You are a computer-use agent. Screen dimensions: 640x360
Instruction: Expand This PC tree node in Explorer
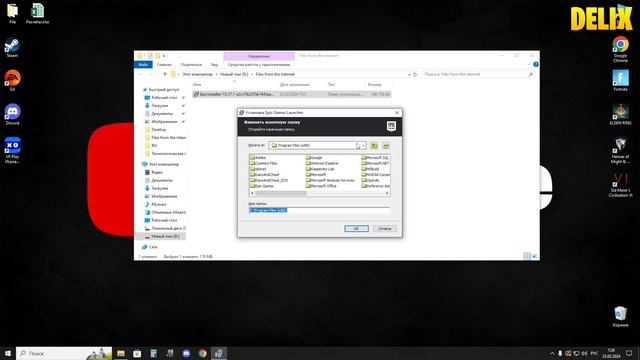139,164
